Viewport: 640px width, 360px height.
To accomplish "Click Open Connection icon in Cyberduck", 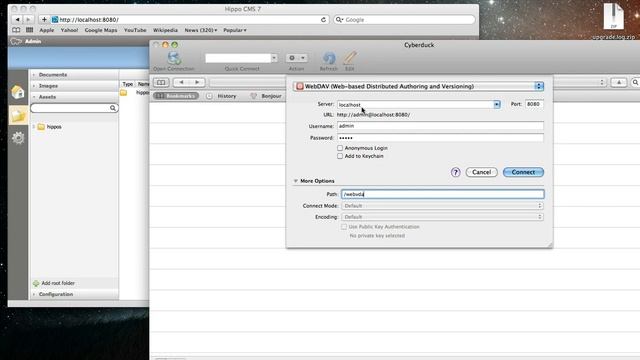I will (x=174, y=58).
